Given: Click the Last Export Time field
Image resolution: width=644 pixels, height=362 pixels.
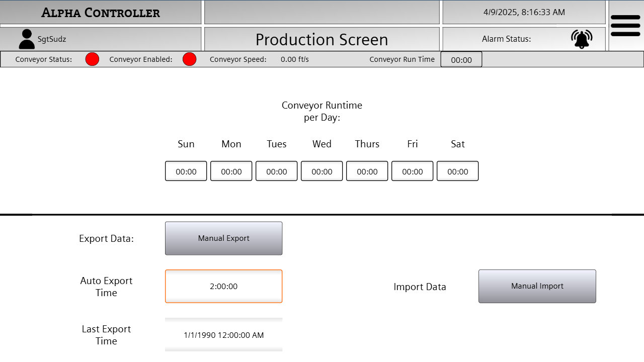Looking at the screenshot, I should pos(223,335).
